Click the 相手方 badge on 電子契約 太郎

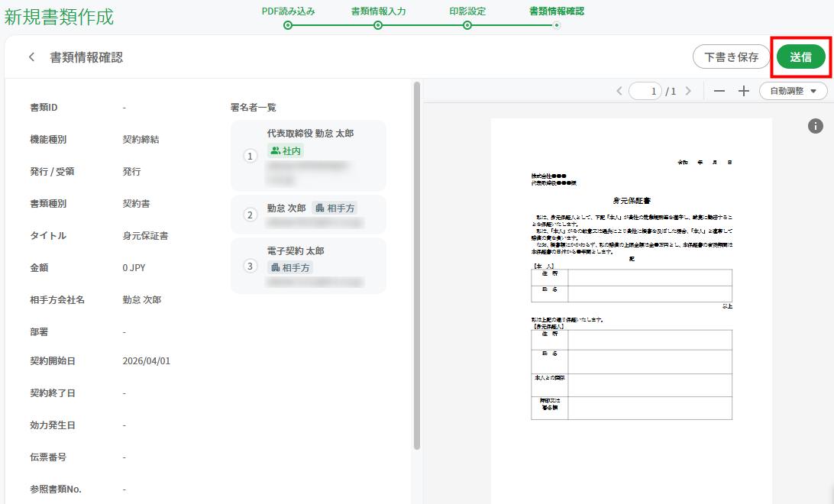[290, 267]
